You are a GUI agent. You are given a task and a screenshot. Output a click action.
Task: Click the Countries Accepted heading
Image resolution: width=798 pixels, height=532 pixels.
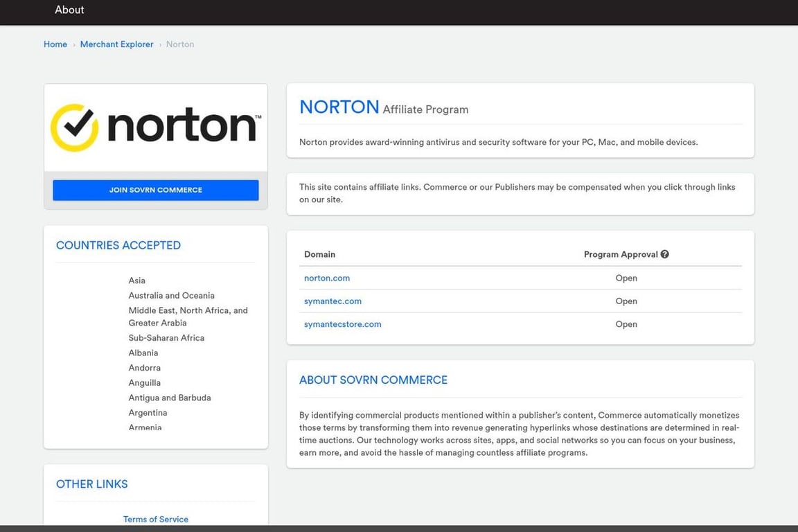point(118,245)
